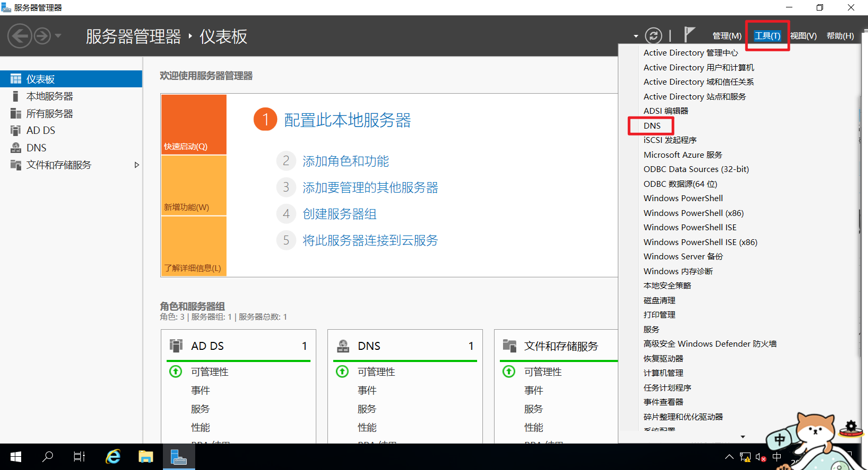The image size is (868, 470).
Task: Choose Active Directory 管理中心 from tools menu
Action: [x=691, y=53]
